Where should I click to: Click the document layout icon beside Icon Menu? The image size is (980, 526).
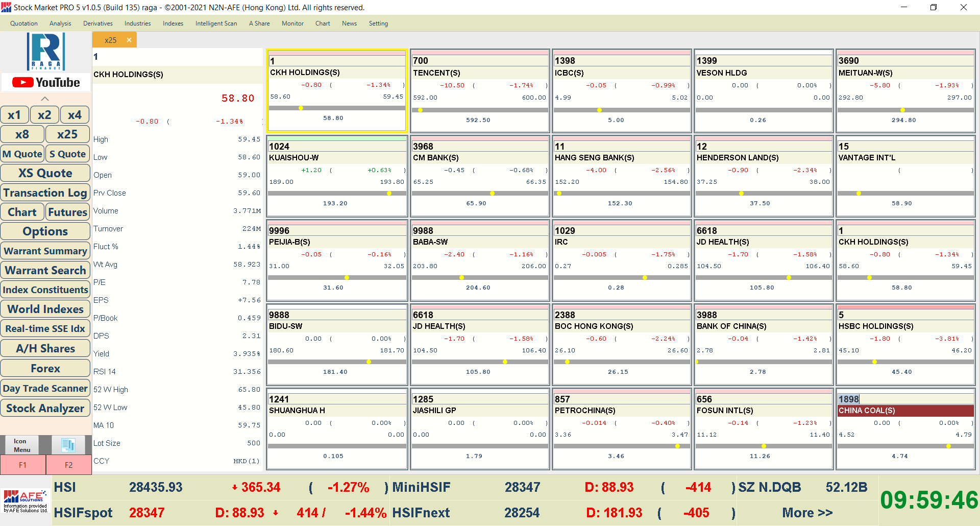68,445
